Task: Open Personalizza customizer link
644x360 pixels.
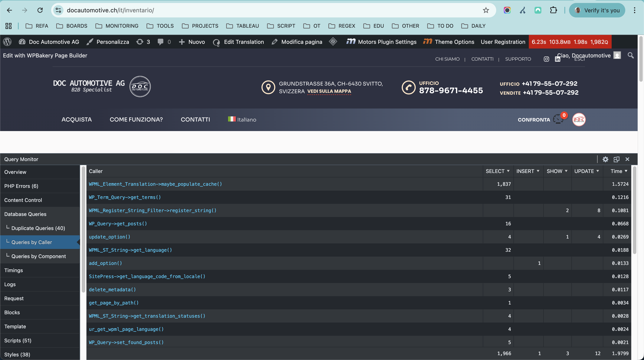Action: tap(108, 42)
